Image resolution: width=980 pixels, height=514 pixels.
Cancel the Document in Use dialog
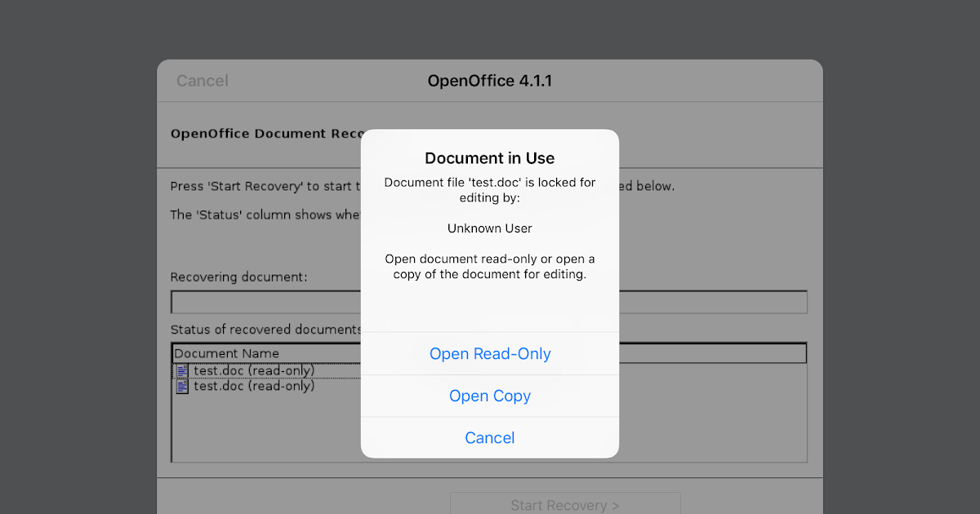tap(490, 438)
